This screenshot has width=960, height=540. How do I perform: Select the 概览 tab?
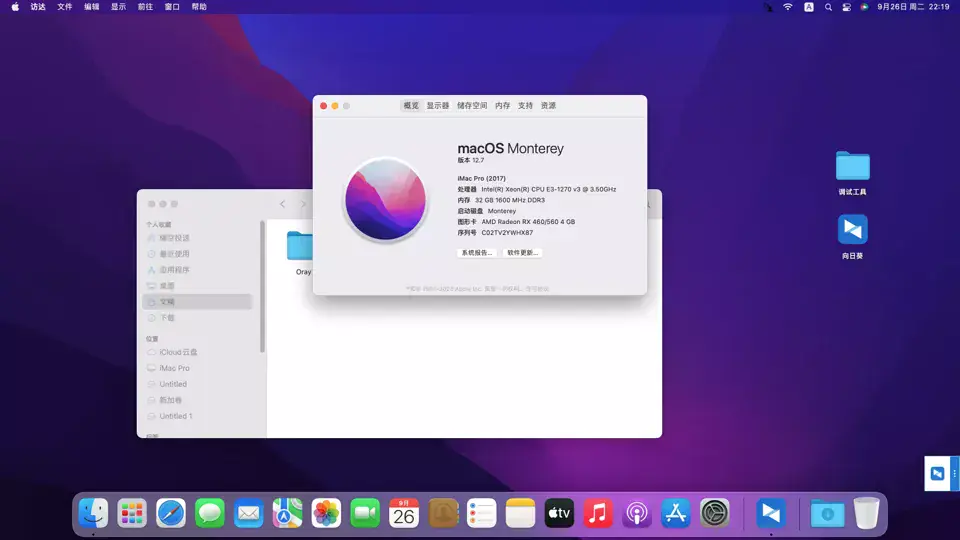click(x=411, y=106)
